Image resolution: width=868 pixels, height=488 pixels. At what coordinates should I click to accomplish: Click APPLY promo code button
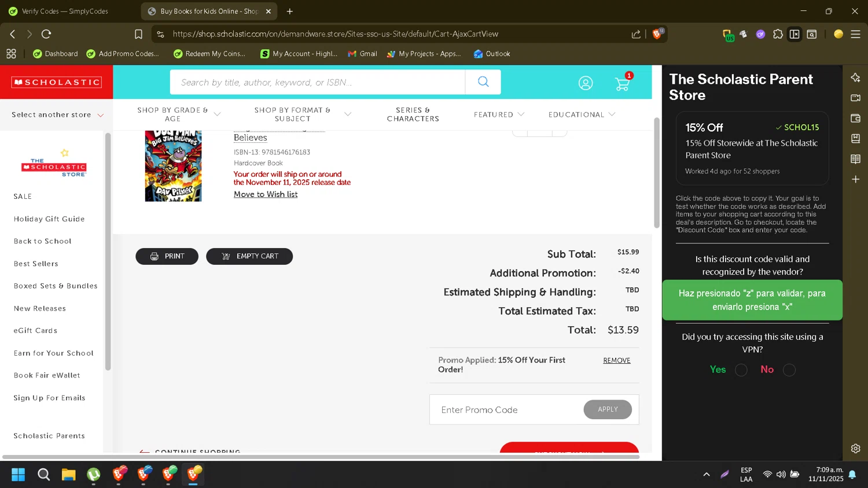point(608,409)
